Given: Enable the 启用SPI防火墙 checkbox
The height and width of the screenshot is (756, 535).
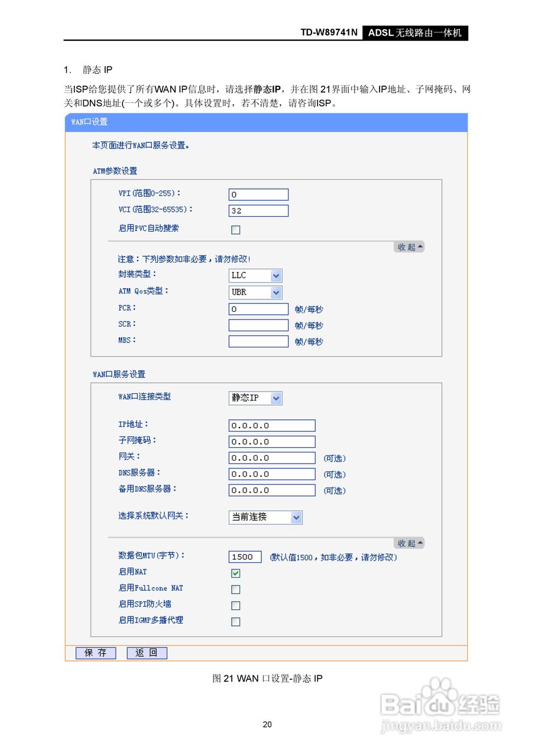Looking at the screenshot, I should tap(235, 605).
